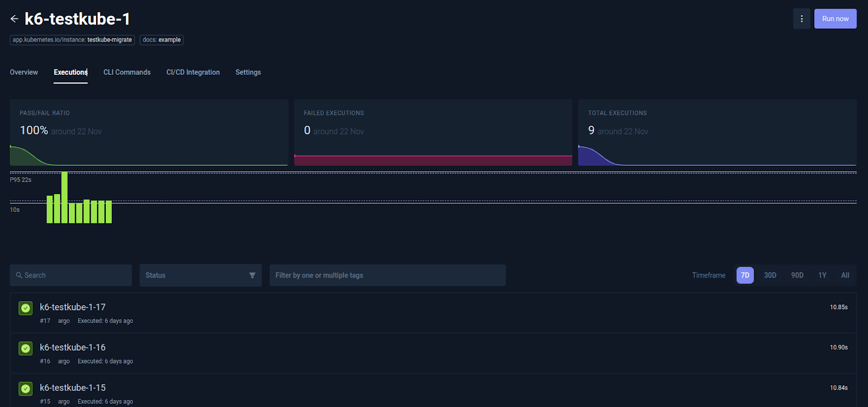Set timeframe to 30D
Image resolution: width=868 pixels, height=407 pixels.
tap(770, 275)
